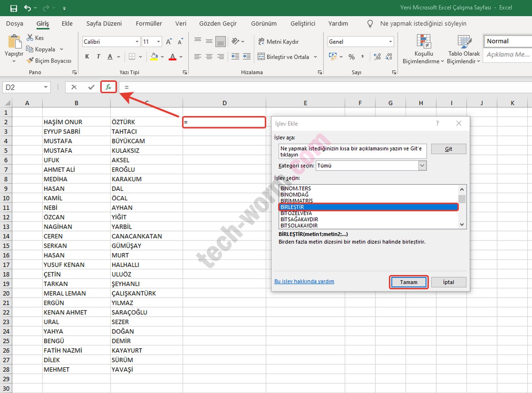The height and width of the screenshot is (393, 532).
Task: Click increase font size icon
Action: pyautogui.click(x=169, y=42)
